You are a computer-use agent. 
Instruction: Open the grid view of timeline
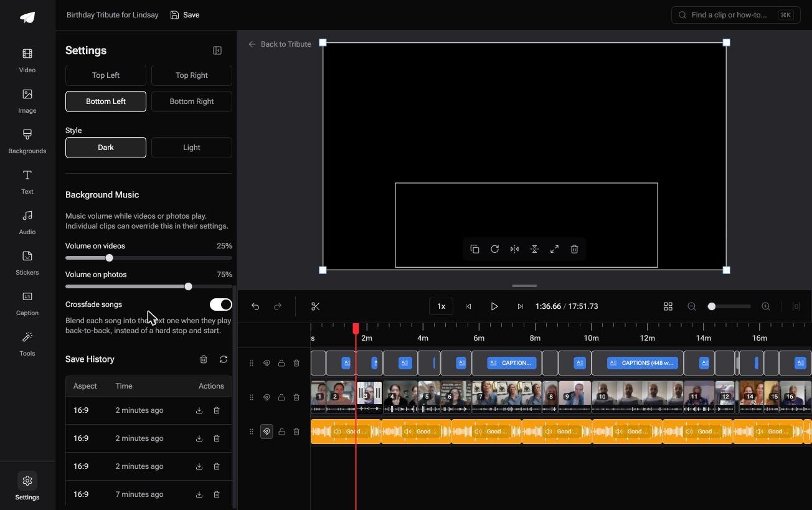pos(668,306)
